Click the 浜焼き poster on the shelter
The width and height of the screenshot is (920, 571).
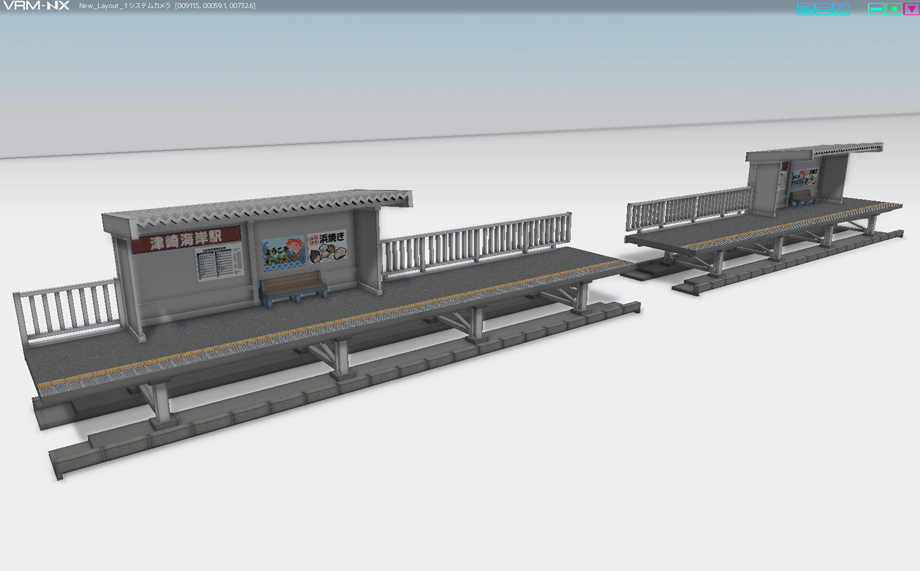(x=327, y=246)
